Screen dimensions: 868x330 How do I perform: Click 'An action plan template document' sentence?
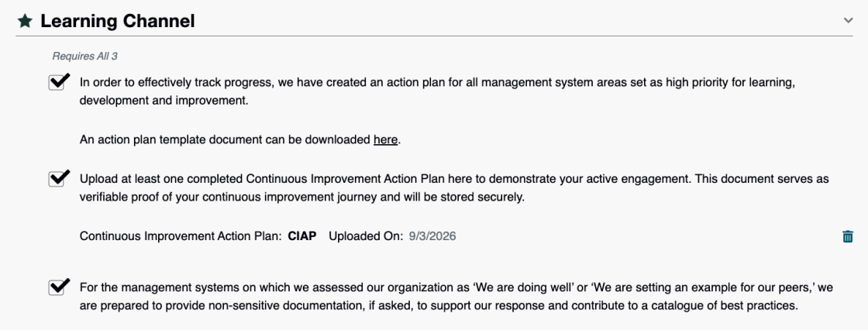click(239, 140)
